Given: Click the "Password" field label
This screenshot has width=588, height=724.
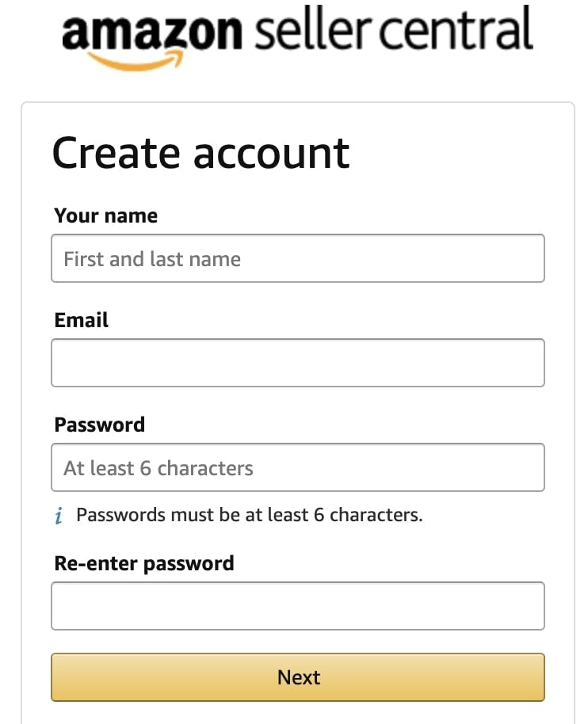Looking at the screenshot, I should point(99,425).
